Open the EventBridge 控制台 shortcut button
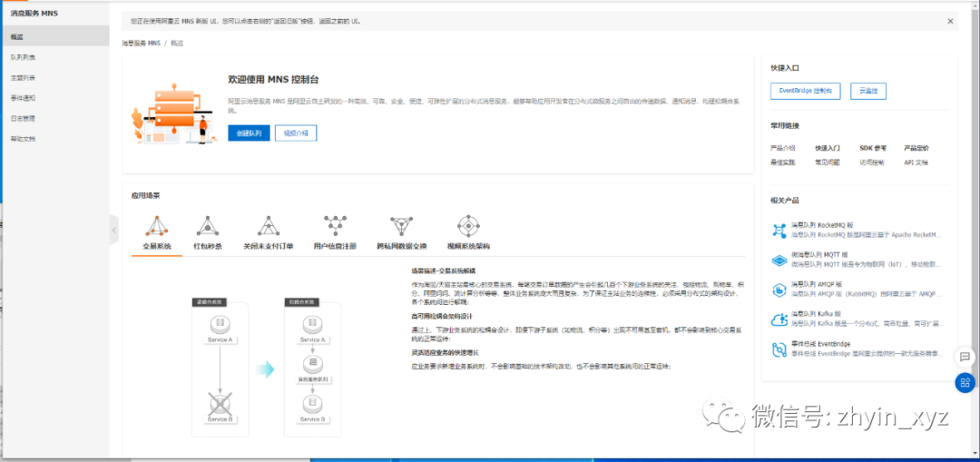This screenshot has height=462, width=980. point(805,91)
